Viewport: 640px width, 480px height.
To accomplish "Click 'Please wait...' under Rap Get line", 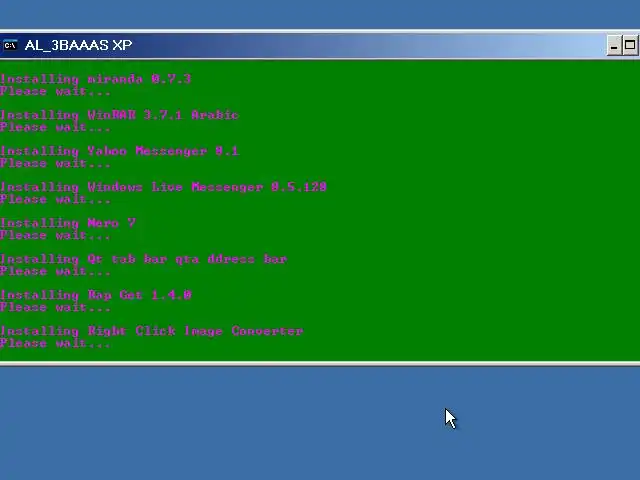I will click(x=56, y=307).
